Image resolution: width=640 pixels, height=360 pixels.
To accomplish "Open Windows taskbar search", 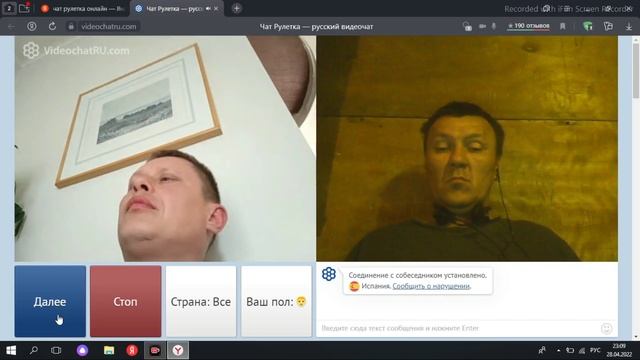I will 34,350.
